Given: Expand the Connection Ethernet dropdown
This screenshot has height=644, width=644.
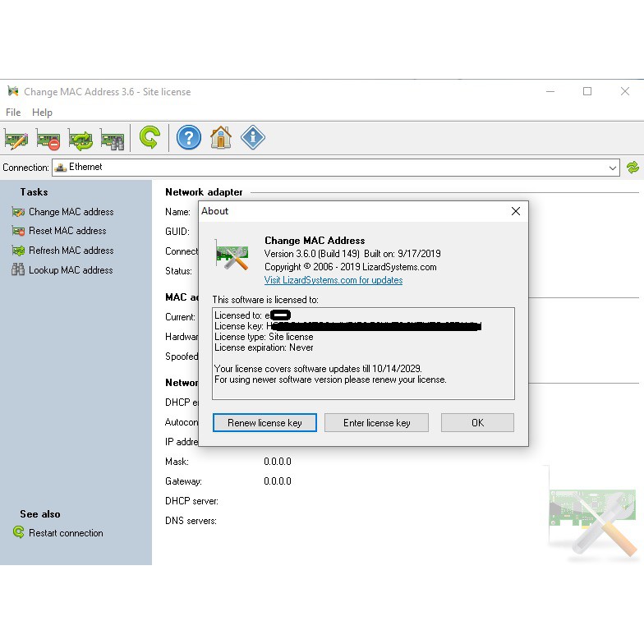Looking at the screenshot, I should (x=613, y=168).
